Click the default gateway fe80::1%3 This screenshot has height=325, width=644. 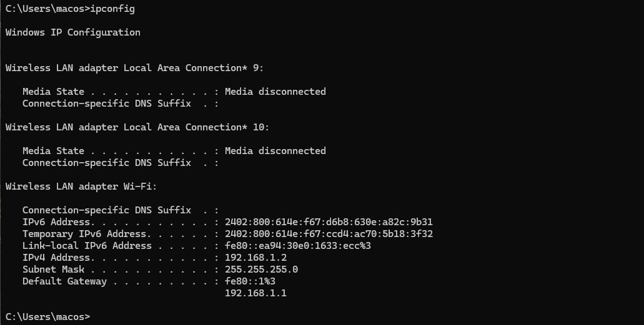[x=250, y=281]
